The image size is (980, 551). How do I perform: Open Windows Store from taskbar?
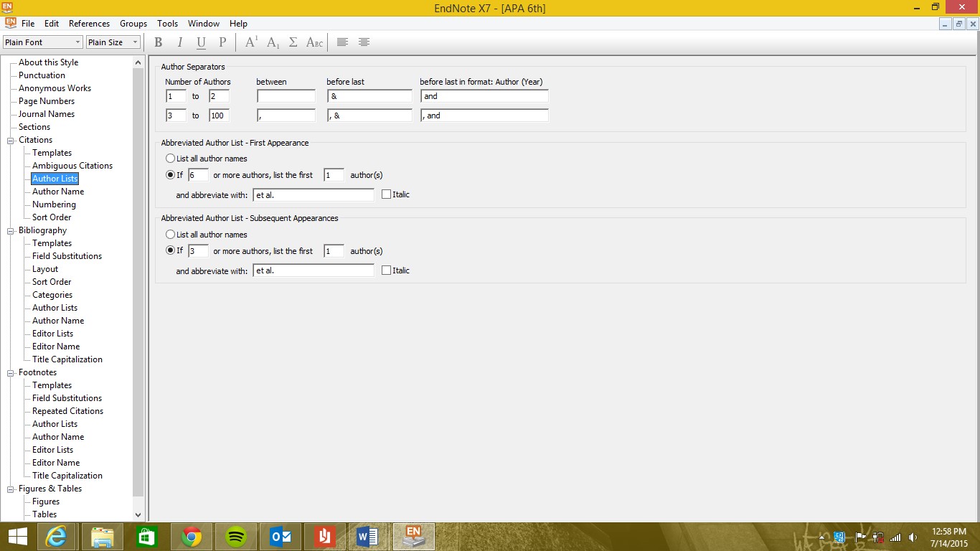pyautogui.click(x=147, y=537)
